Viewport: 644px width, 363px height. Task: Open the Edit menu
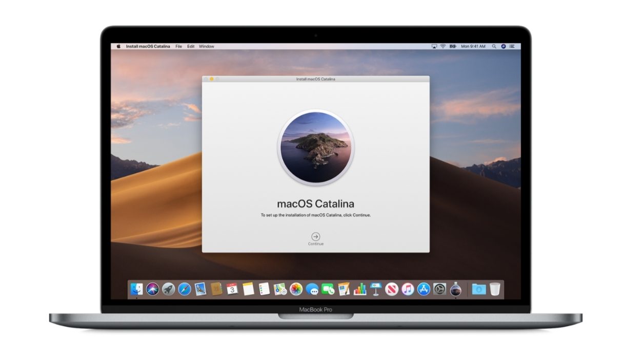click(x=191, y=46)
